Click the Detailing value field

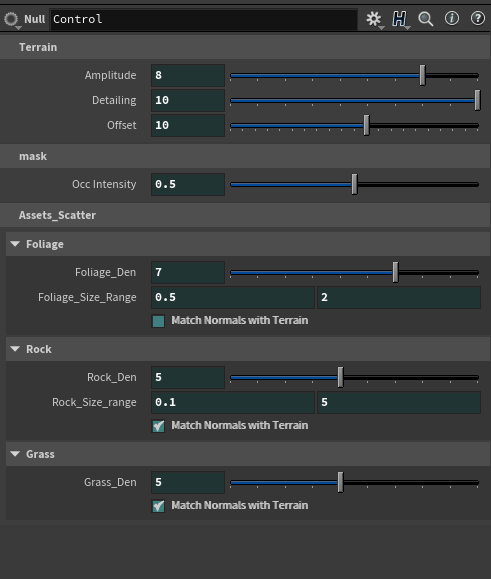coord(188,100)
